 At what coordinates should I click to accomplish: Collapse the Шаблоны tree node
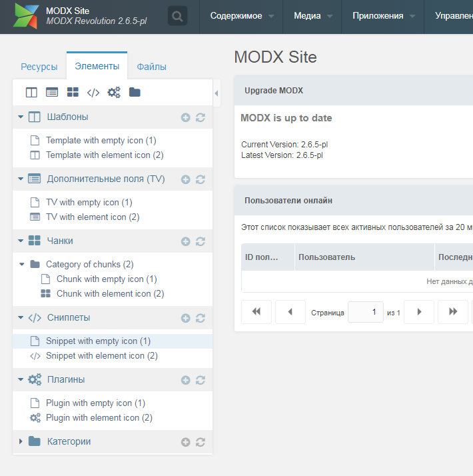click(x=21, y=117)
